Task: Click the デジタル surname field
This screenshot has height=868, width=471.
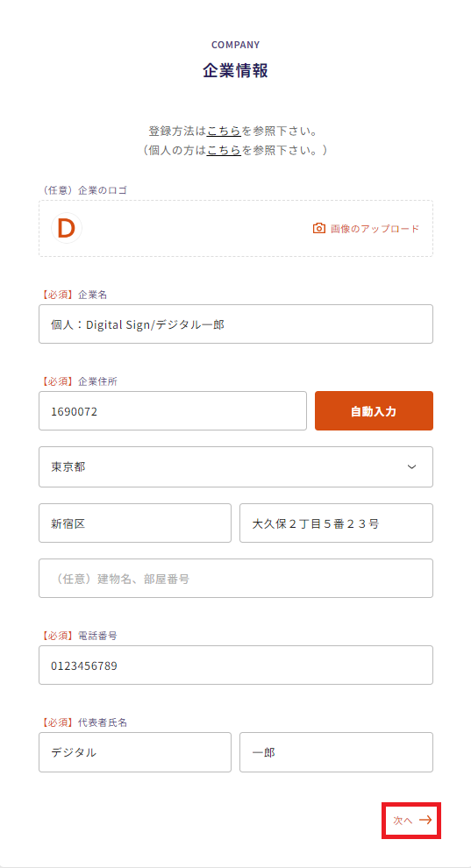Action: [135, 752]
